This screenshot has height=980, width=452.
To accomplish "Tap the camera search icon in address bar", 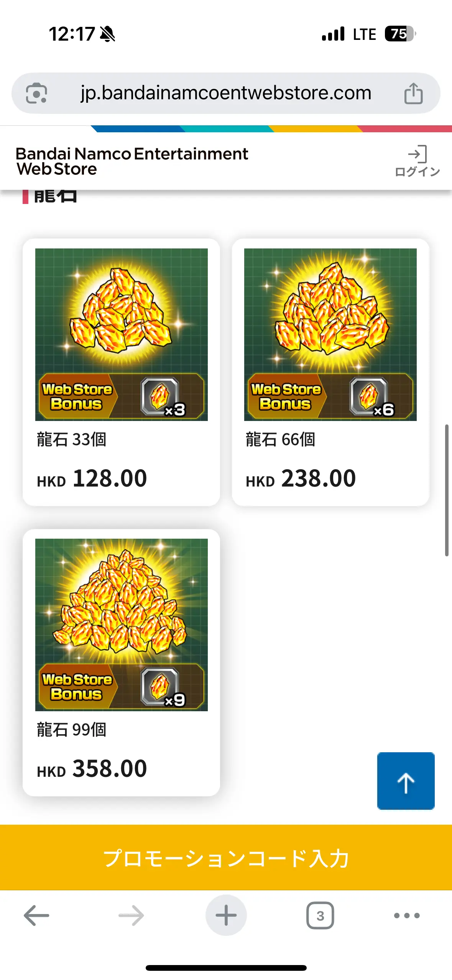I will coord(36,93).
